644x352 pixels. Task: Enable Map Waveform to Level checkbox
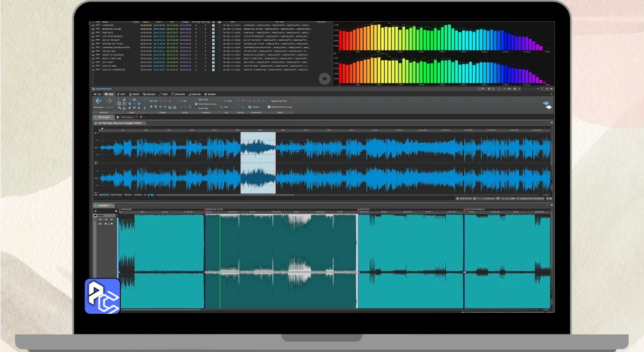(x=269, y=107)
